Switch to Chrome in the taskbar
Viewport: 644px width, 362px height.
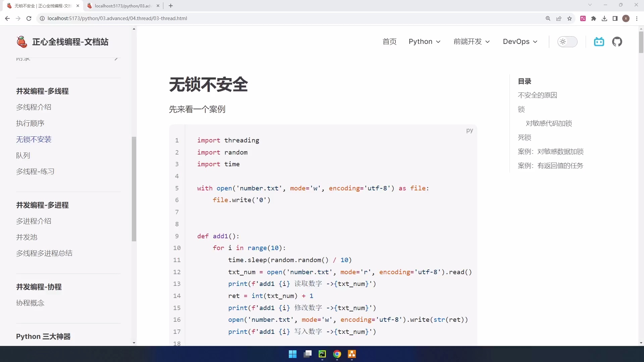point(337,354)
